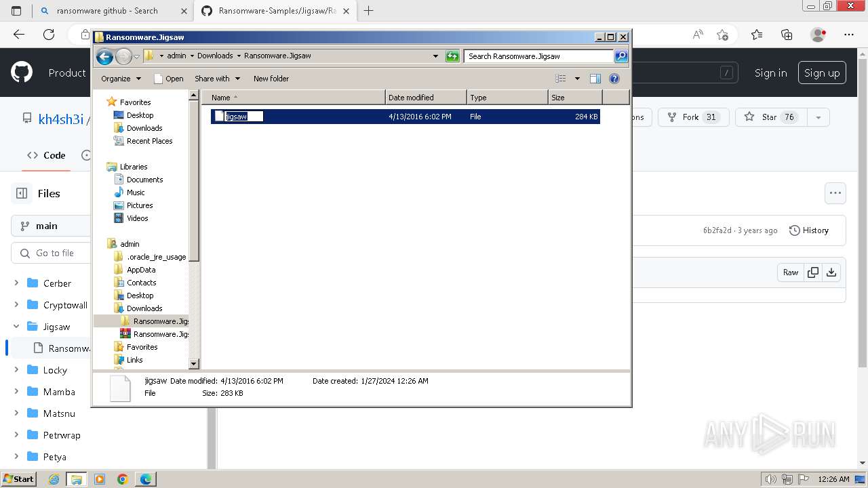Click GitHub Sign in link
This screenshot has height=488, width=868.
(x=771, y=73)
